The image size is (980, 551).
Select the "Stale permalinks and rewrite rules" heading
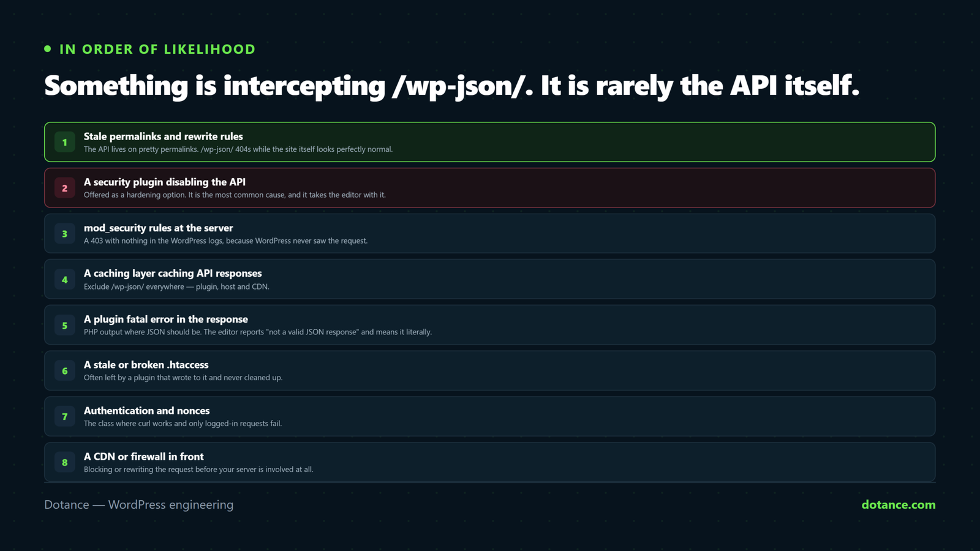(164, 137)
